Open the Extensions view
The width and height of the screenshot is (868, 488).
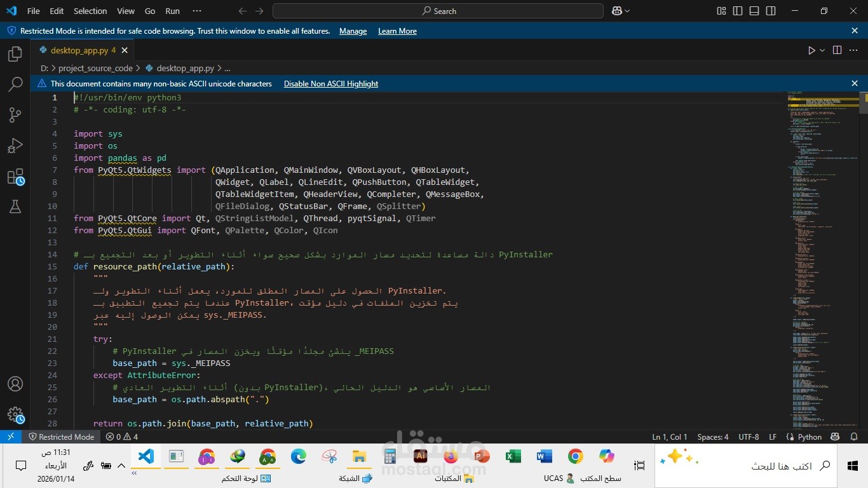15,177
